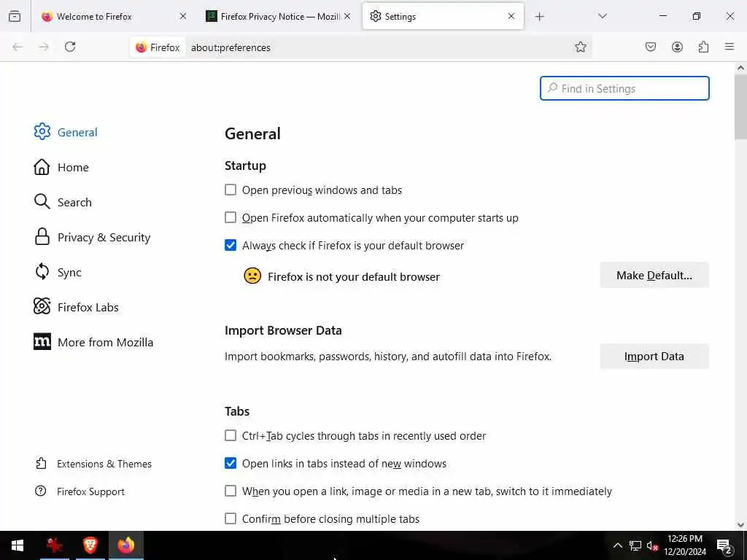The width and height of the screenshot is (747, 560).
Task: Click the page vertical scrollbar thumb
Action: point(740,106)
